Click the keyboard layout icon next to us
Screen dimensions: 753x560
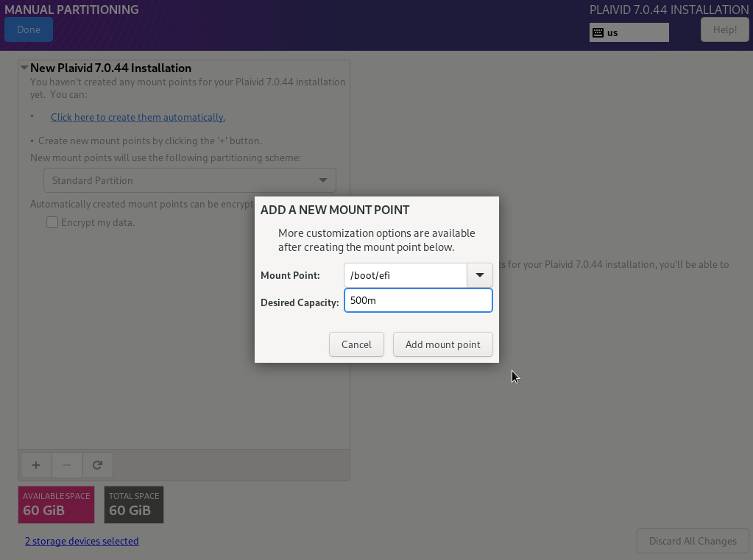pyautogui.click(x=598, y=32)
